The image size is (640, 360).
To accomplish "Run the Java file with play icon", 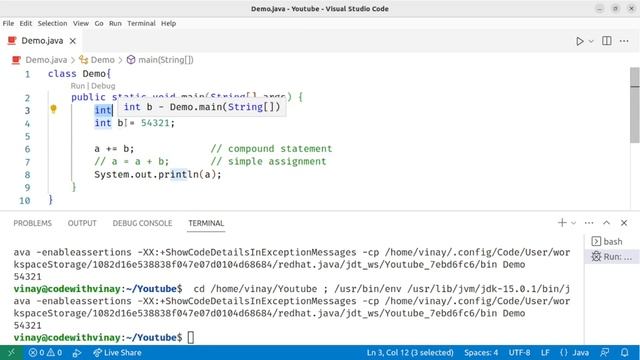I will [x=580, y=41].
